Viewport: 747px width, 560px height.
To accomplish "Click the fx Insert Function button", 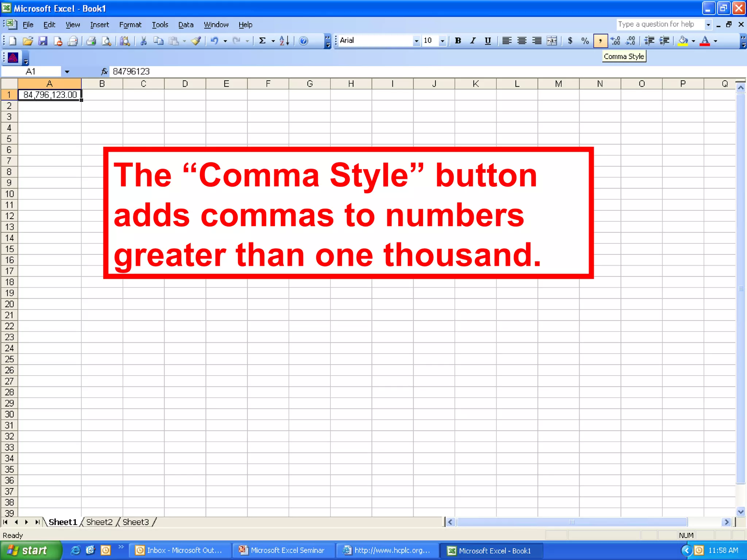I will [104, 71].
